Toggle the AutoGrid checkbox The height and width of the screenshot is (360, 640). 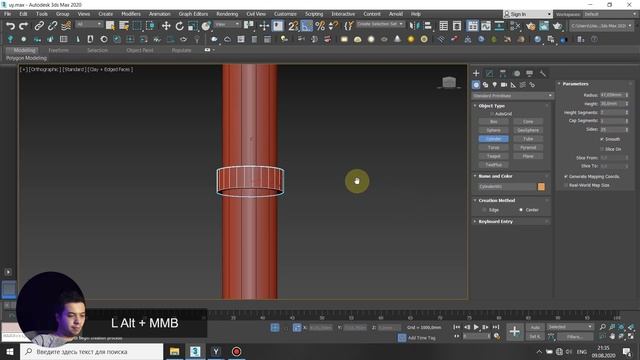point(492,114)
